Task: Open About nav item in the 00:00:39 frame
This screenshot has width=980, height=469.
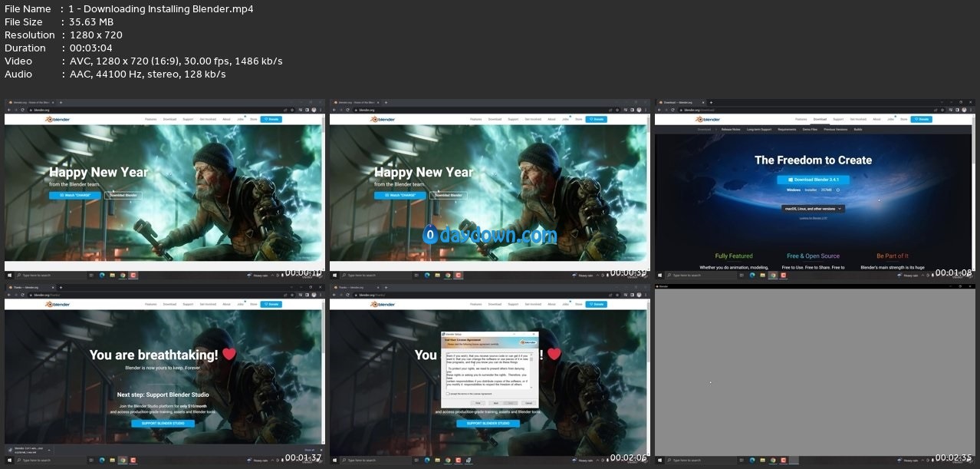Action: tap(551, 120)
